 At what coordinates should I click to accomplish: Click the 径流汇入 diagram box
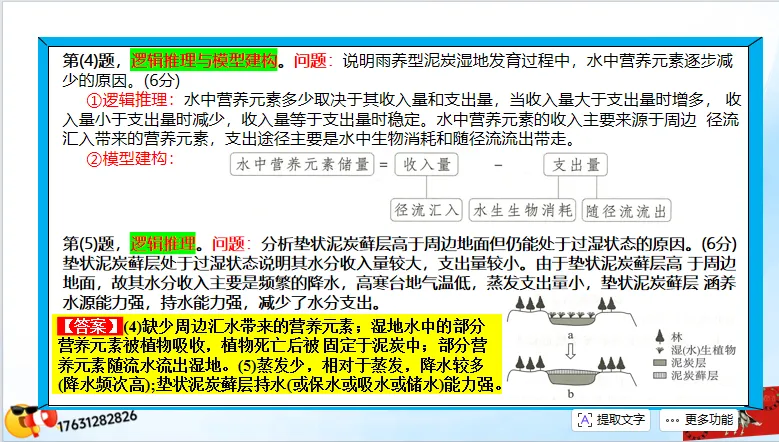click(x=426, y=210)
